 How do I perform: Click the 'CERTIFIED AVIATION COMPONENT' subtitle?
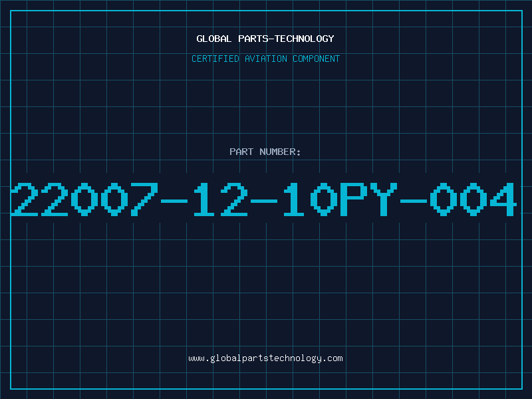(x=265, y=59)
